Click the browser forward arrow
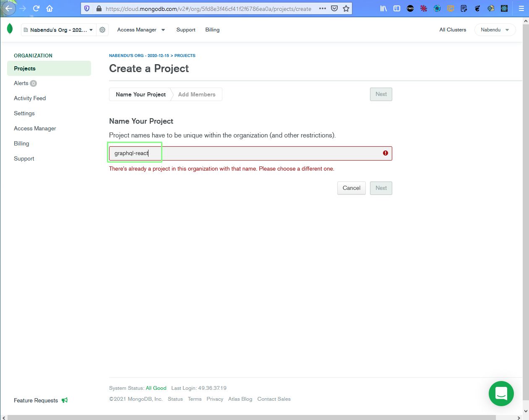529x420 pixels. tap(23, 8)
